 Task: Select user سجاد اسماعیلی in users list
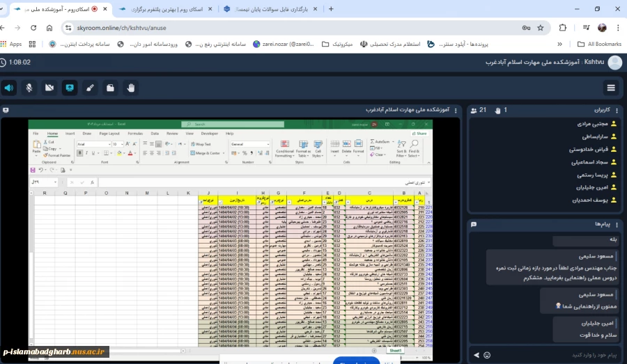594,162
